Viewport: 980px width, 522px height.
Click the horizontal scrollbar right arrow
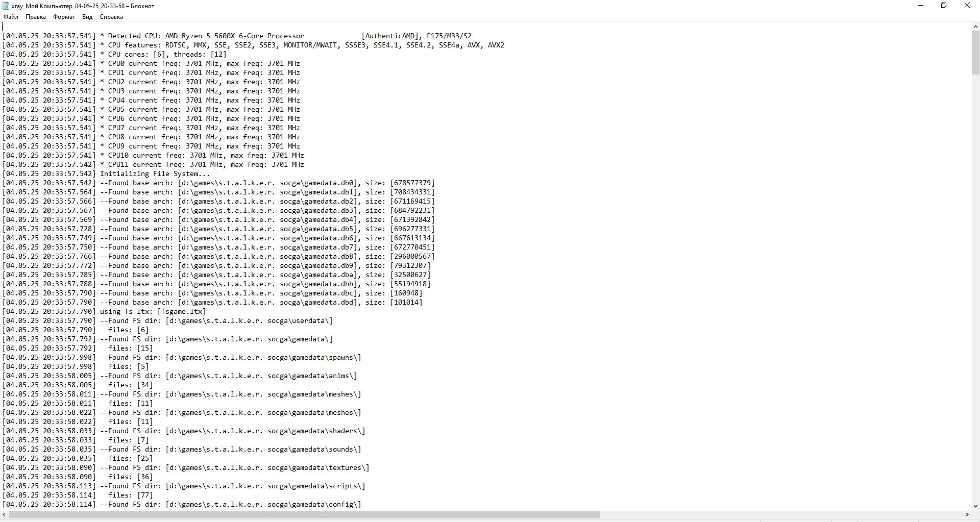[967, 514]
